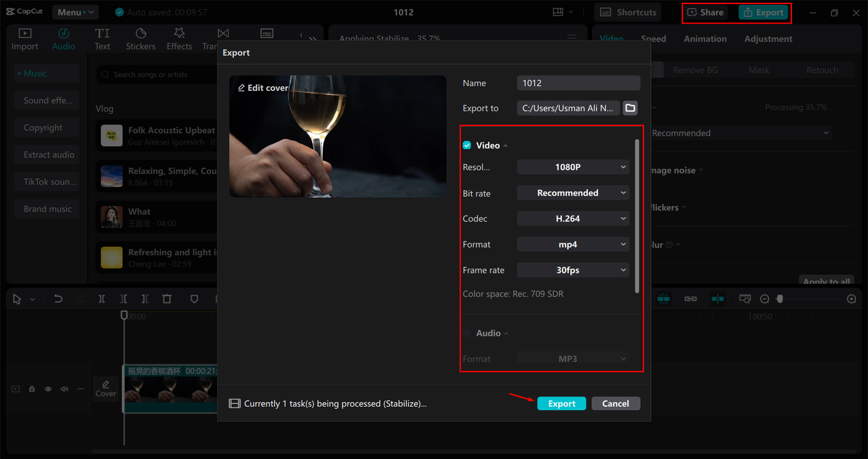Select the Brand music category

[47, 209]
